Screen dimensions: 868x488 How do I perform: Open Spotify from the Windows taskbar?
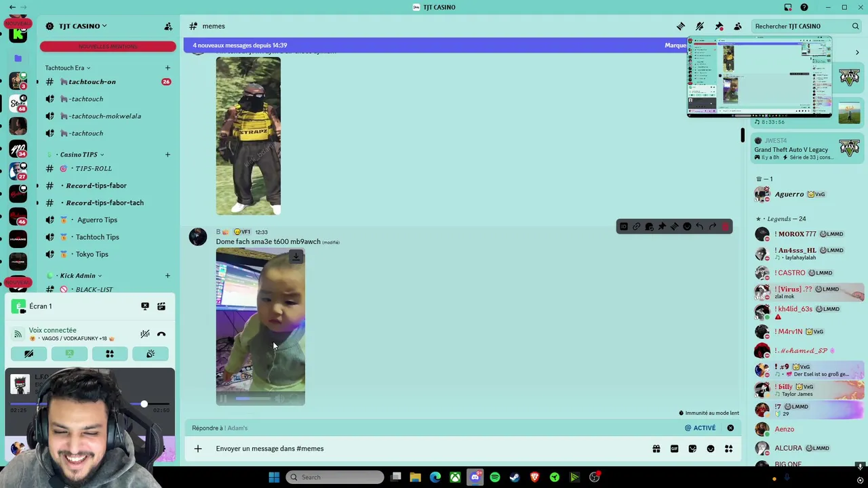coord(495,477)
